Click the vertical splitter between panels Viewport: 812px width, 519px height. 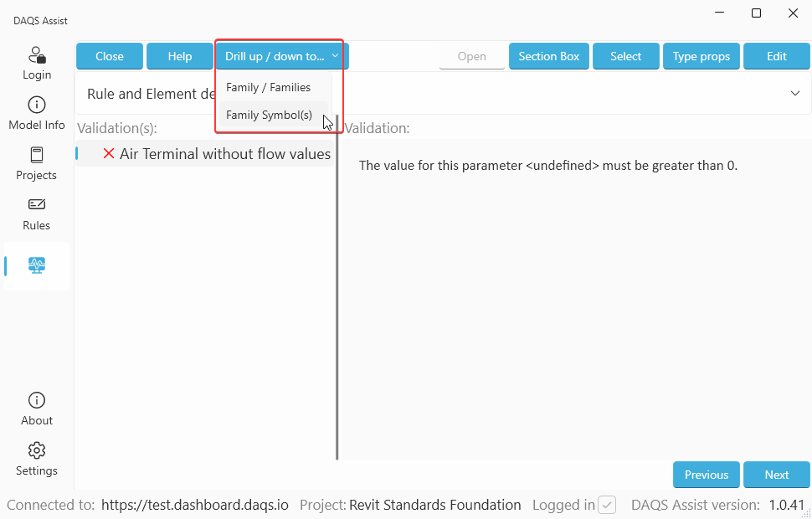(337, 293)
